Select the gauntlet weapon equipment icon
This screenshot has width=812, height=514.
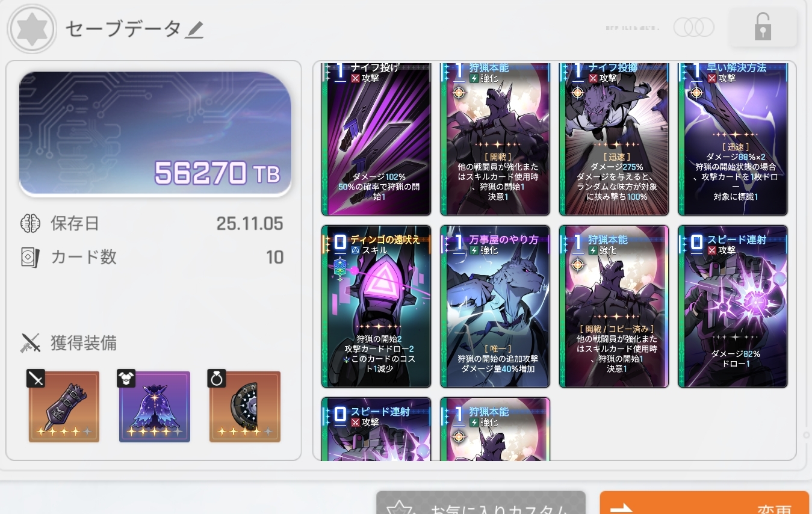(x=64, y=407)
